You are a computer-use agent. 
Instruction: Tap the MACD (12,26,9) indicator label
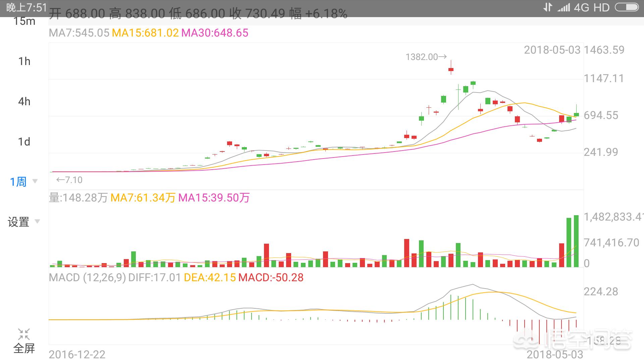pyautogui.click(x=87, y=278)
